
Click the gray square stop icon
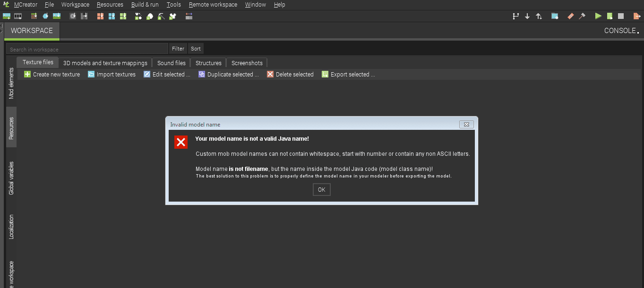pos(621,16)
